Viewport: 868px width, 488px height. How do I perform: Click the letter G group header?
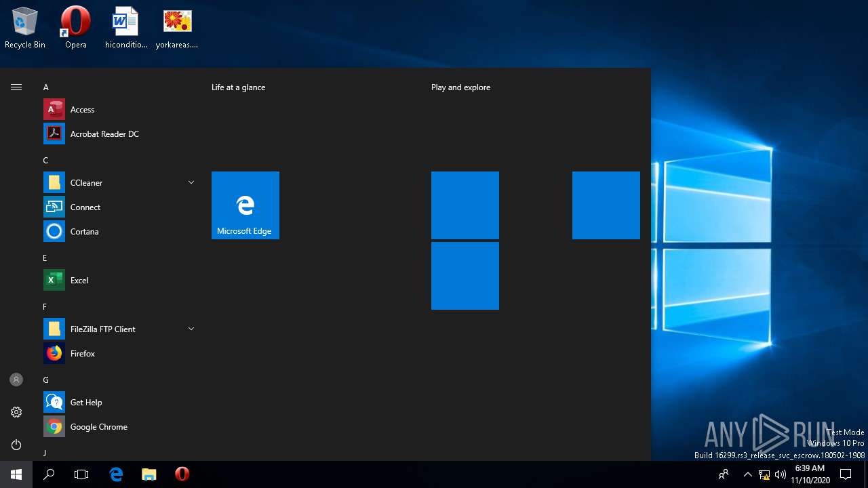46,380
